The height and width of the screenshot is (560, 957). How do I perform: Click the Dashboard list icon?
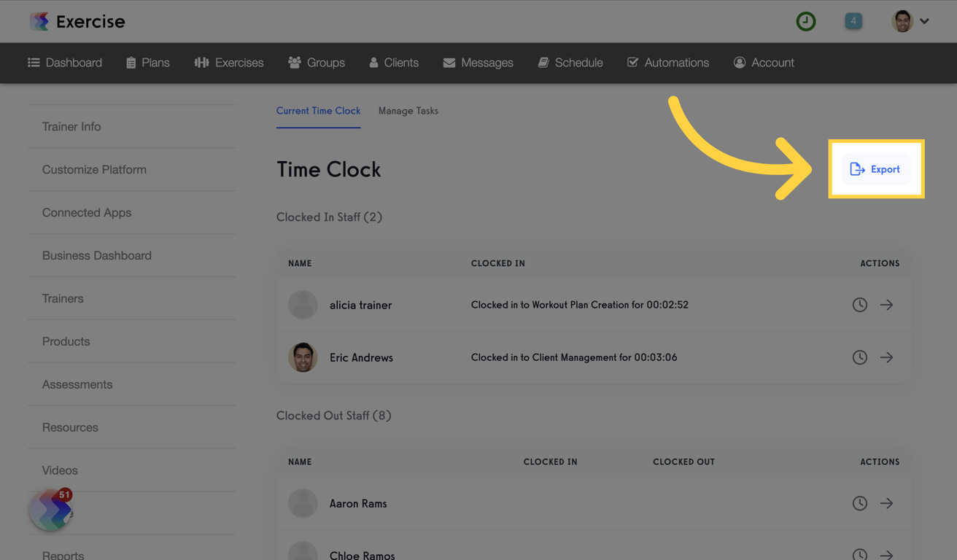[x=34, y=63]
